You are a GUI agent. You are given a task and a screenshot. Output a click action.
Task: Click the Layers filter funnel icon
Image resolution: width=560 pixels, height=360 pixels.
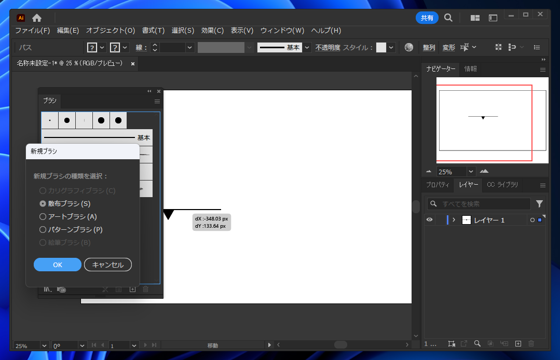click(539, 204)
